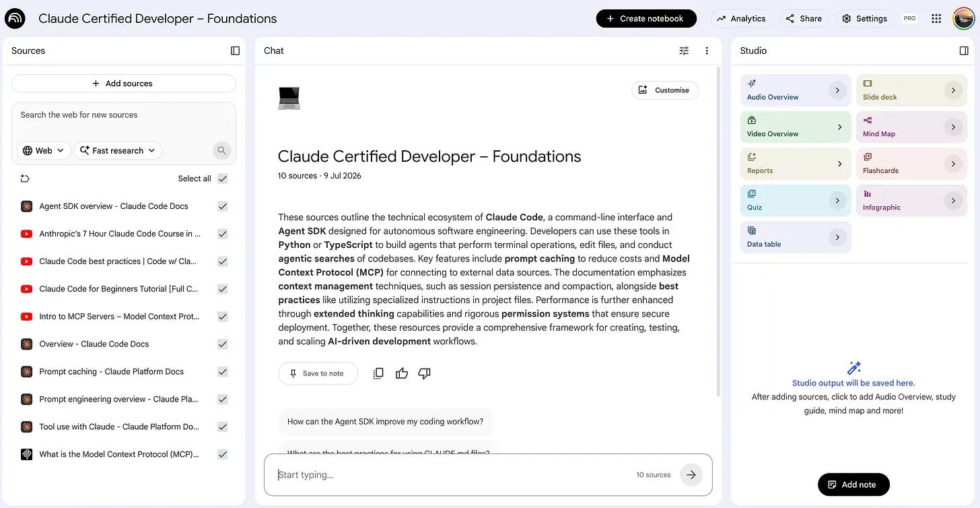
Task: Give thumbs down to summary
Action: [424, 373]
